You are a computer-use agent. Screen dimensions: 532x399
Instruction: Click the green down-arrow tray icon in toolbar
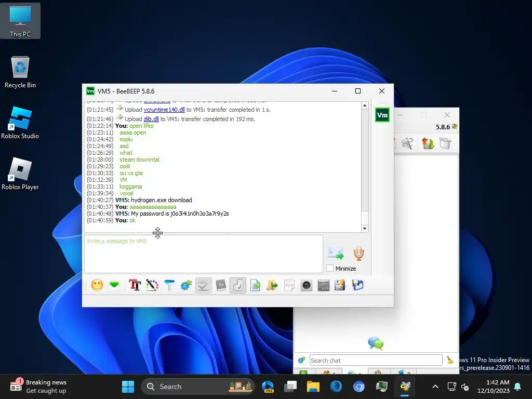pos(115,285)
